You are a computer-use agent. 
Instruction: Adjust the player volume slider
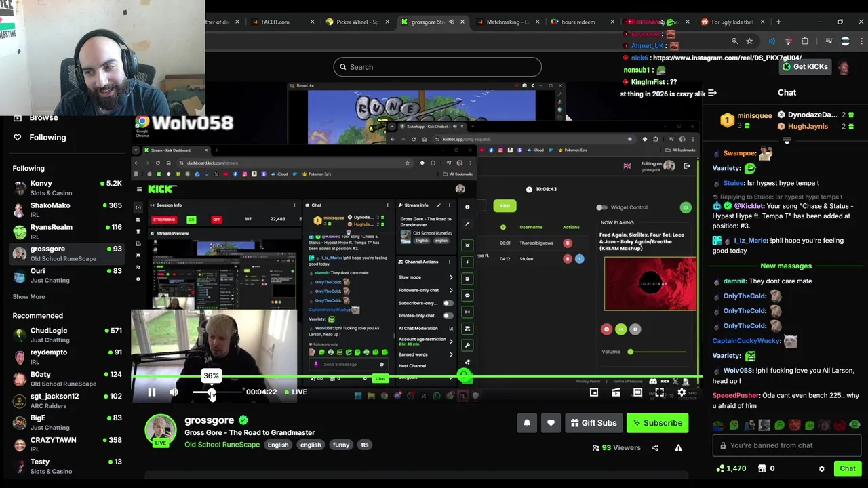[x=216, y=392]
